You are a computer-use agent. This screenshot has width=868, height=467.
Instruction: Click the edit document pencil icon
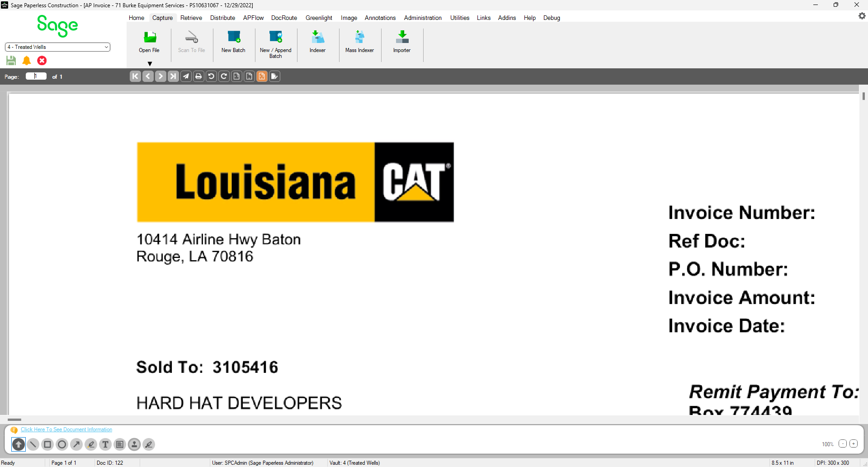[x=274, y=76]
